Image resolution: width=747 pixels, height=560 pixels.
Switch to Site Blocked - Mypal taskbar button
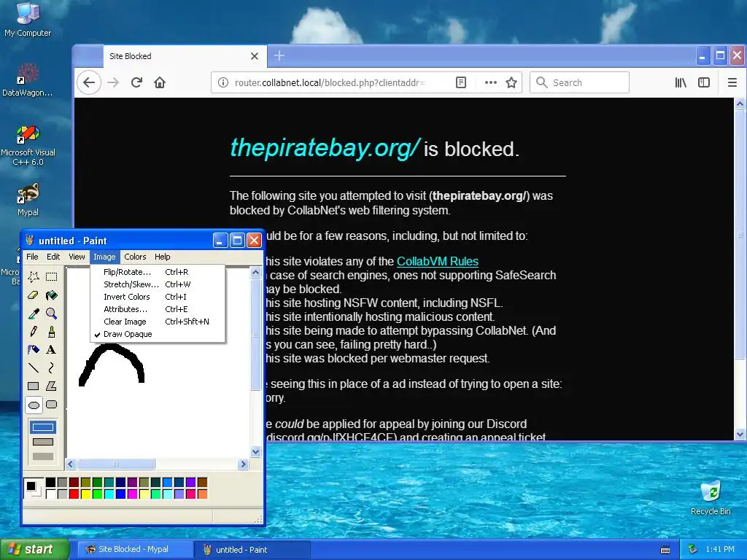134,549
